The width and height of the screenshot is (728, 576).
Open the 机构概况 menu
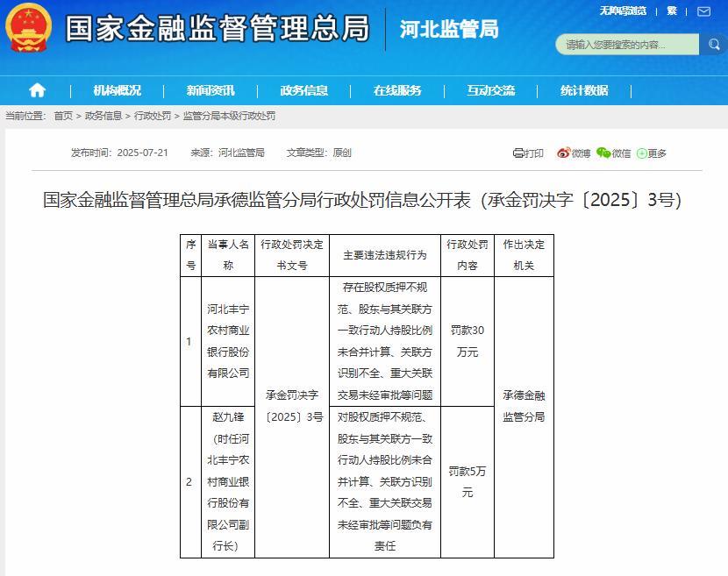[x=117, y=90]
